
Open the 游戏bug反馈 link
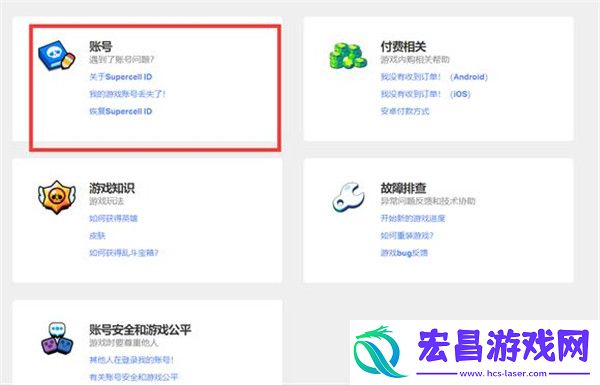point(404,253)
